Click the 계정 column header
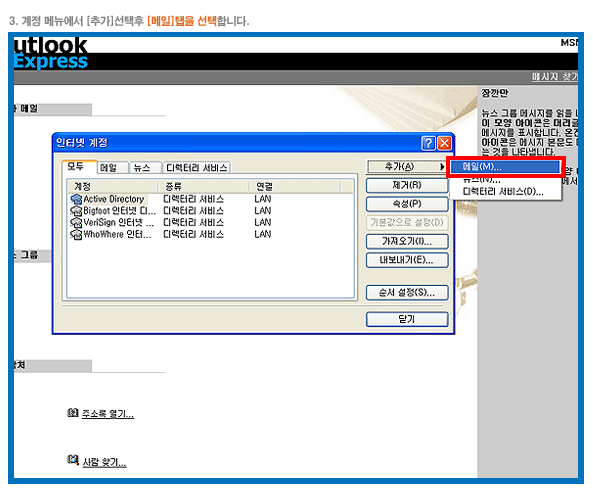 pyautogui.click(x=113, y=186)
